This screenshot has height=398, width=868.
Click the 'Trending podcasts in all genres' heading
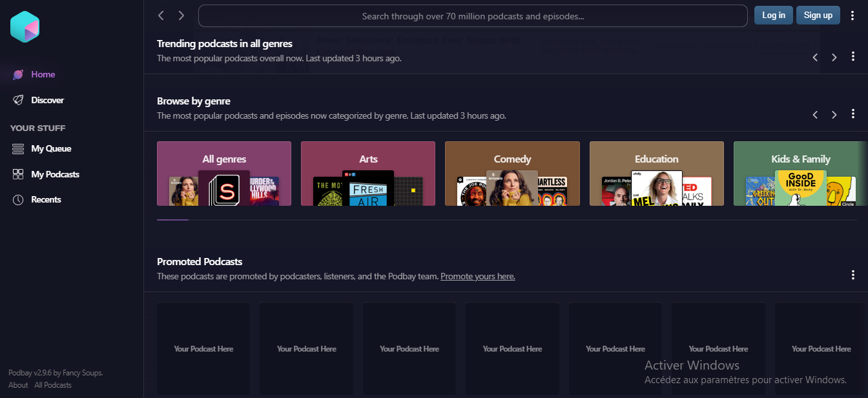pos(225,44)
